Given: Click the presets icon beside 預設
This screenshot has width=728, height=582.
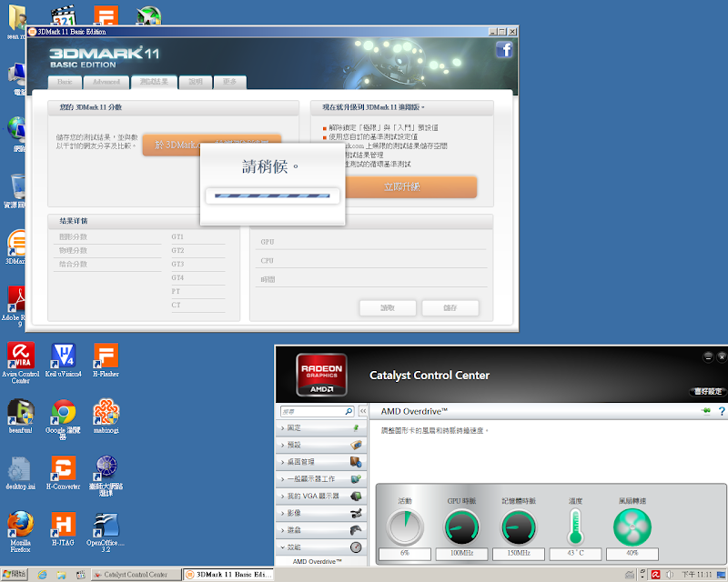Looking at the screenshot, I should [356, 445].
